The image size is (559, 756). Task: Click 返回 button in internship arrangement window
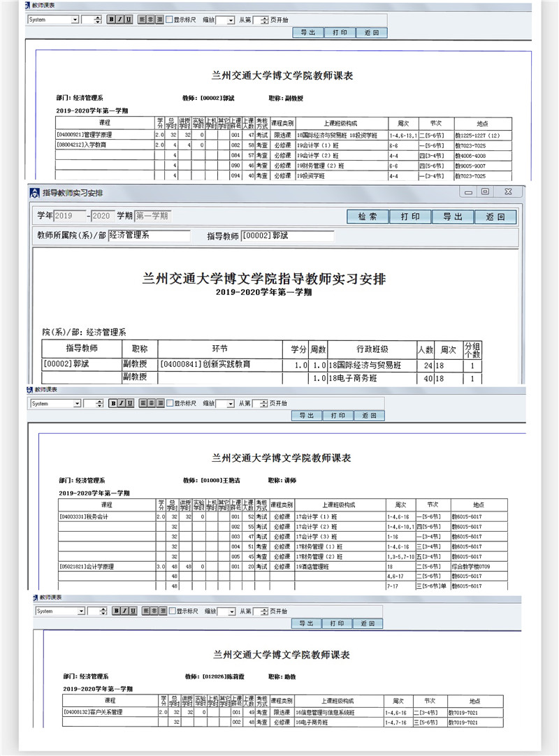point(495,217)
